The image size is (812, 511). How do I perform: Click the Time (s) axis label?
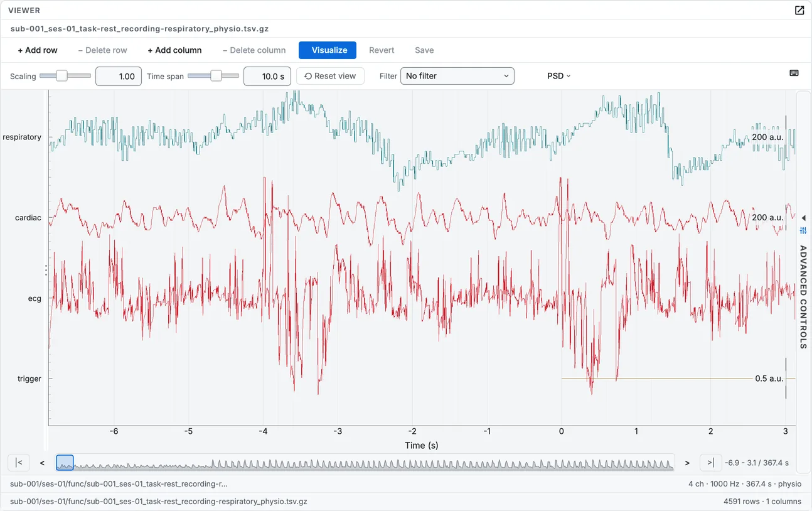pyautogui.click(x=422, y=445)
